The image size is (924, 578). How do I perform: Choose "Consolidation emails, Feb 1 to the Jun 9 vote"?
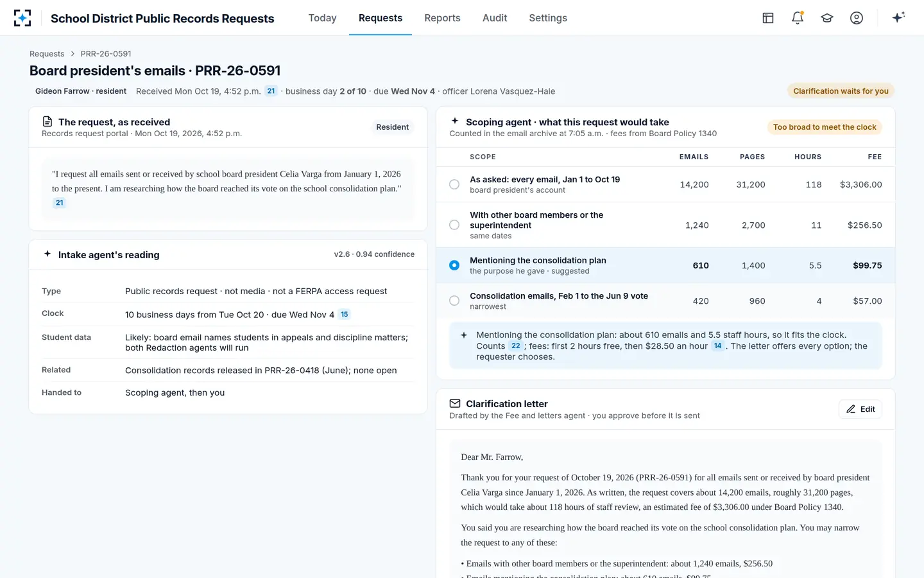(454, 301)
